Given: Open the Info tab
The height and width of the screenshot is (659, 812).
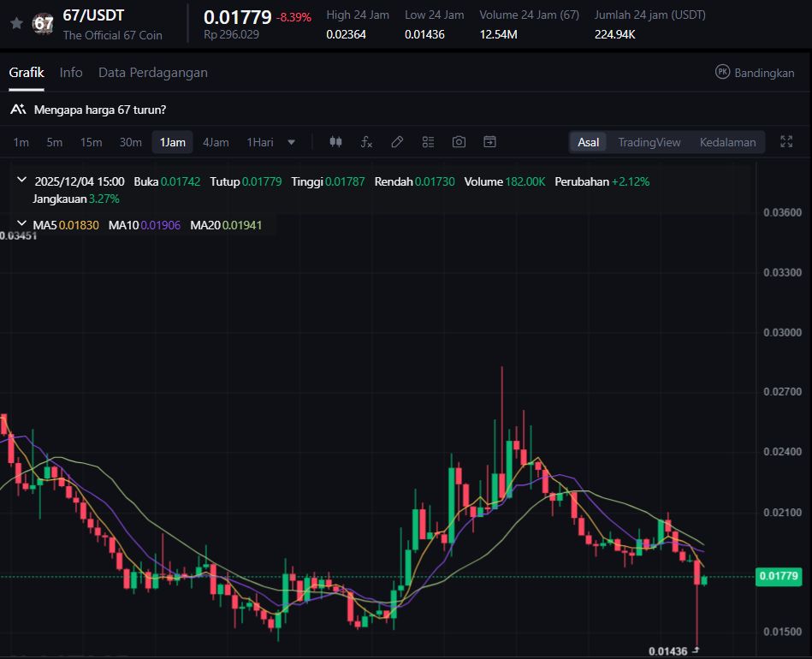Looking at the screenshot, I should (x=71, y=73).
